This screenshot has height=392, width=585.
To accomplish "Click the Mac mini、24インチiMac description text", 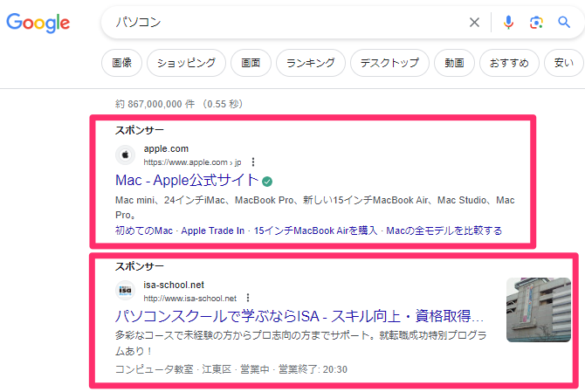I will tap(315, 208).
